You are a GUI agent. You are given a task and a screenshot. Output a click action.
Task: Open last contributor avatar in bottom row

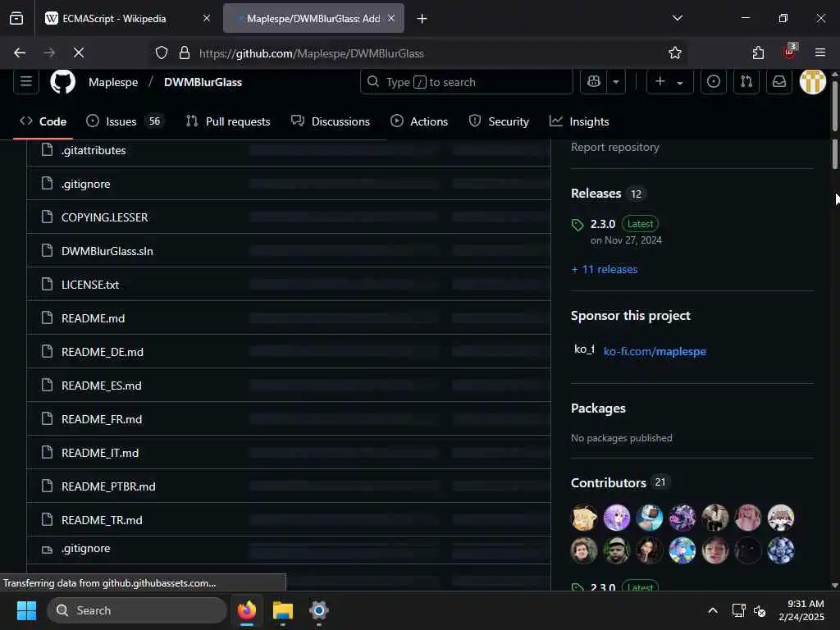(x=781, y=550)
